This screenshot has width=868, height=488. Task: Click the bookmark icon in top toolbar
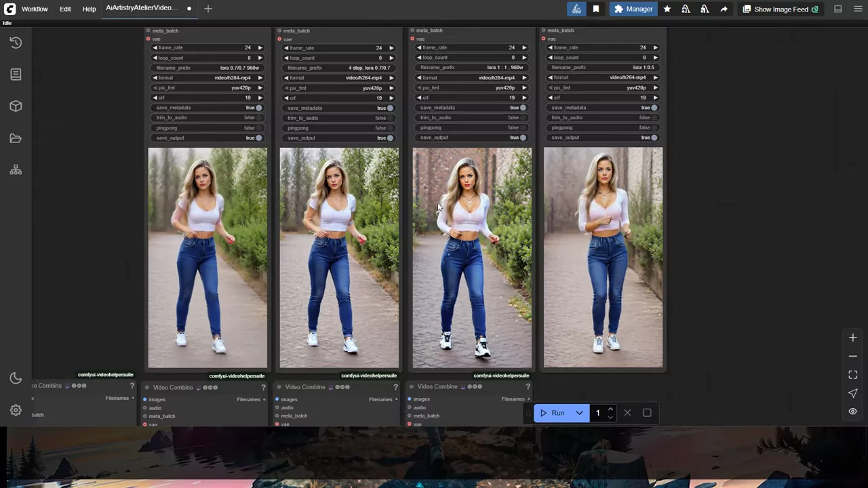596,9
